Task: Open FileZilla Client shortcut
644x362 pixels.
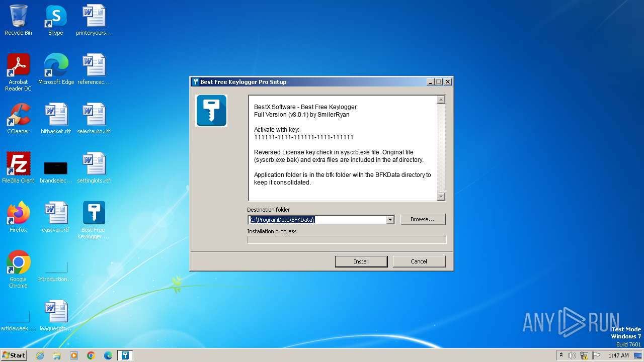Action: [18, 168]
